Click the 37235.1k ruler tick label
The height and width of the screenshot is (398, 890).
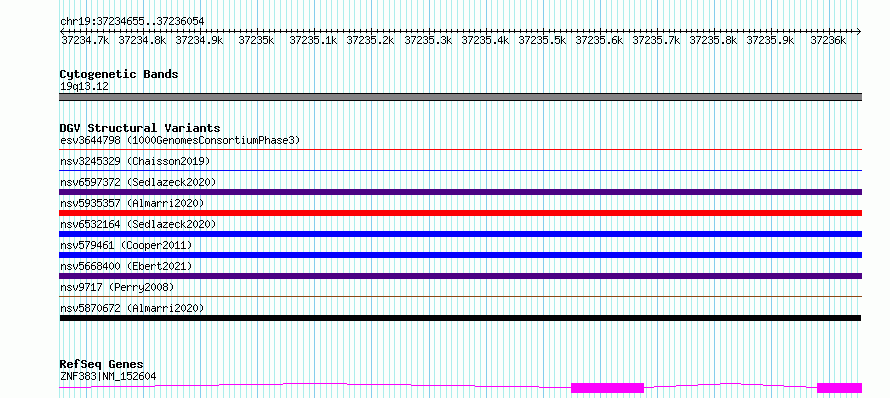313,41
